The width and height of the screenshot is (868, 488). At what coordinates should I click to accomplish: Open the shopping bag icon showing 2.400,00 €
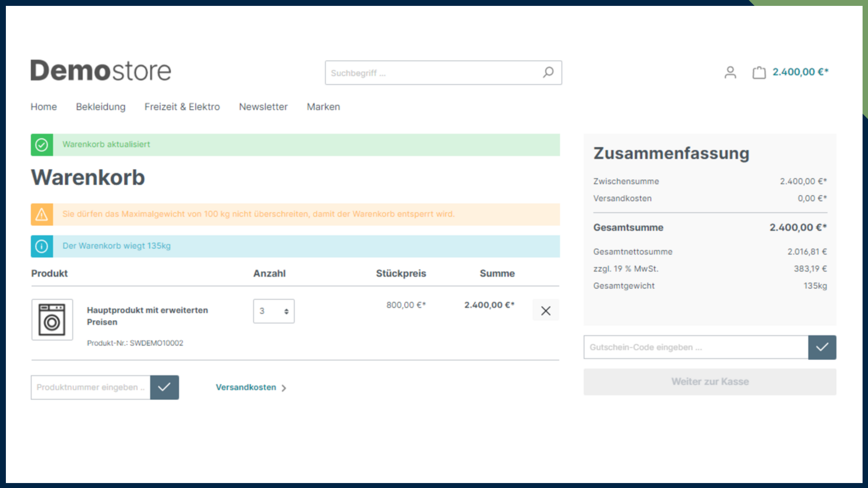coord(759,72)
